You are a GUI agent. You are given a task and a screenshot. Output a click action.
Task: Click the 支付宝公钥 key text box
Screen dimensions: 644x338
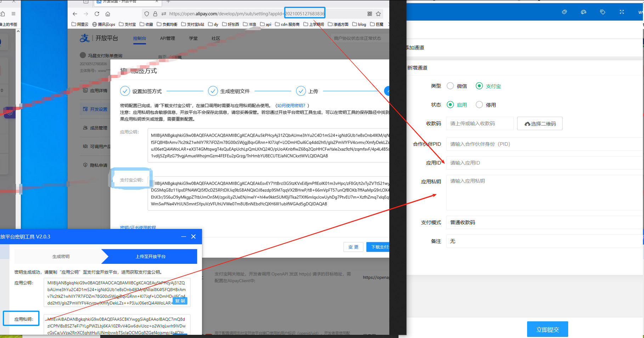pyautogui.click(x=269, y=194)
